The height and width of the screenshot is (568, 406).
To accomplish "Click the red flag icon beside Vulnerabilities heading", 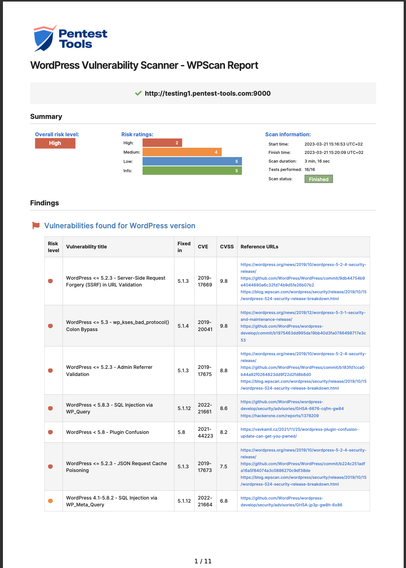I will (35, 226).
